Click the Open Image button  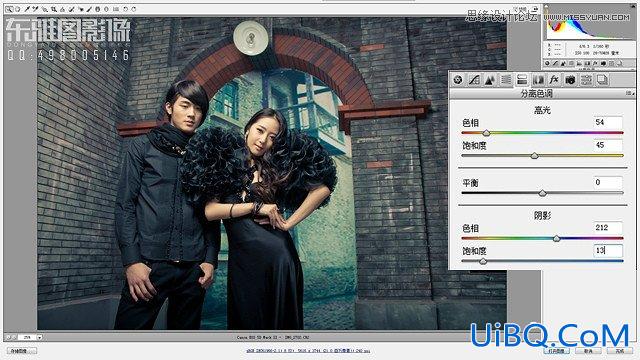point(556,351)
